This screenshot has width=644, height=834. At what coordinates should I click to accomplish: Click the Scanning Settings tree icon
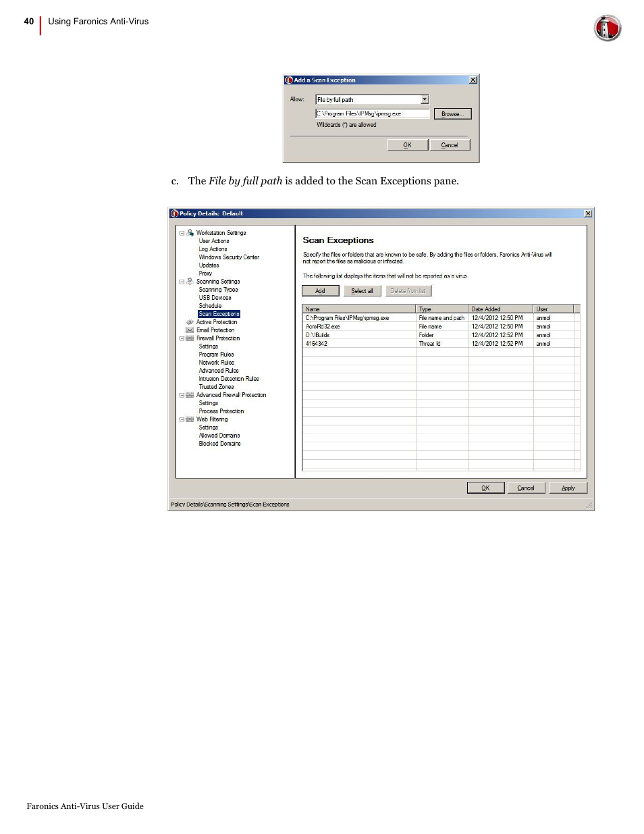pos(190,281)
